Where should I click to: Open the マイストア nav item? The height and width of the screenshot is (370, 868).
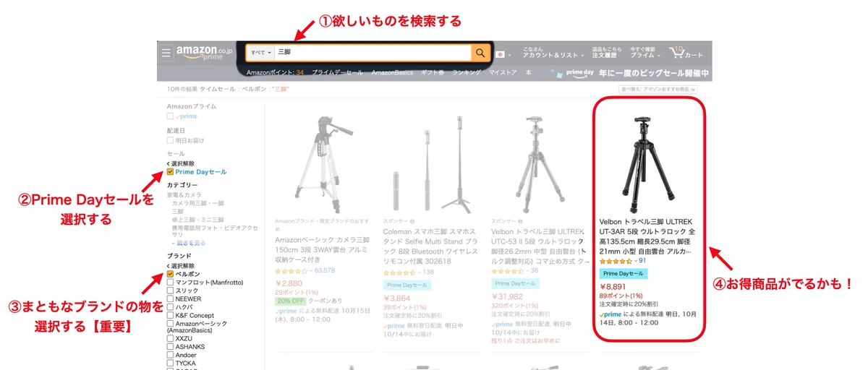point(503,73)
